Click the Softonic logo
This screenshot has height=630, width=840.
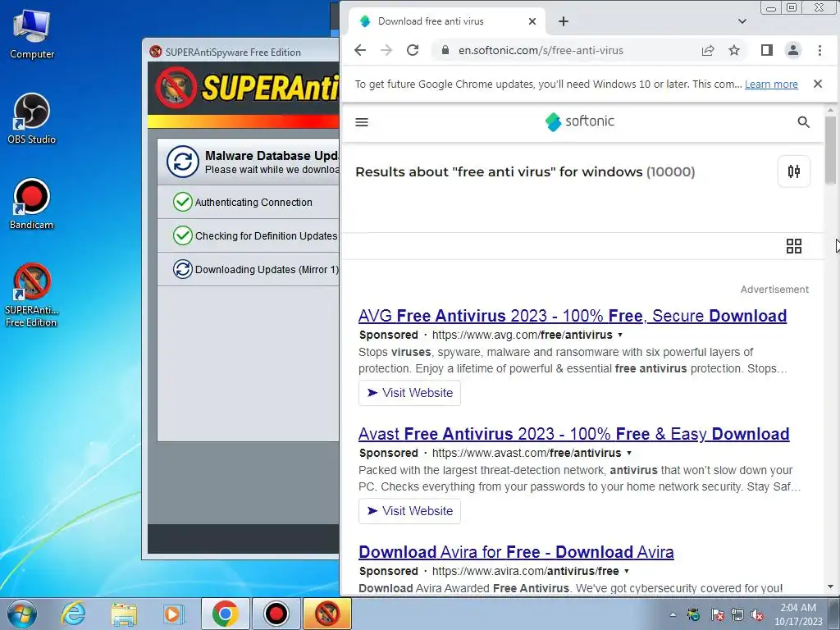[x=580, y=121]
